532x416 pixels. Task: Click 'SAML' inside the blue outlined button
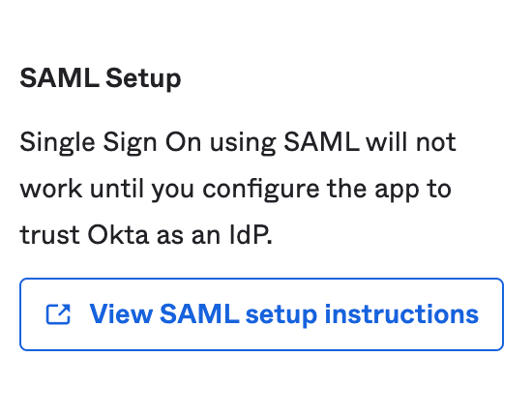point(199,314)
